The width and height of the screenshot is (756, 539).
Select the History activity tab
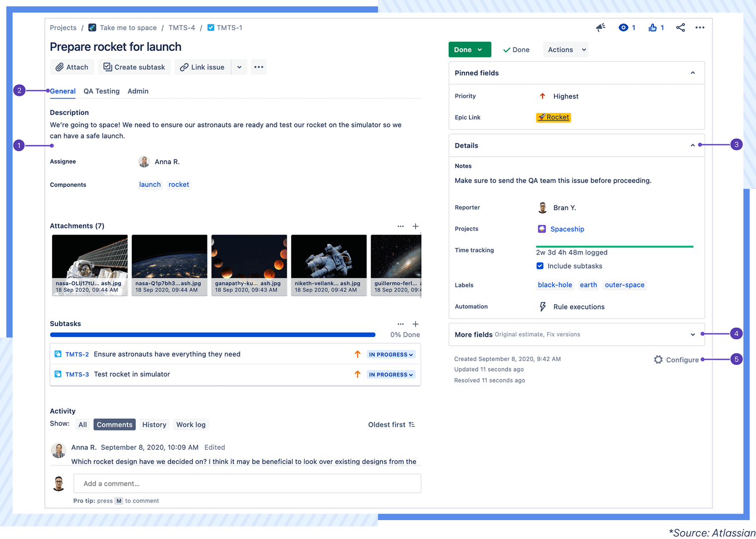tap(154, 425)
